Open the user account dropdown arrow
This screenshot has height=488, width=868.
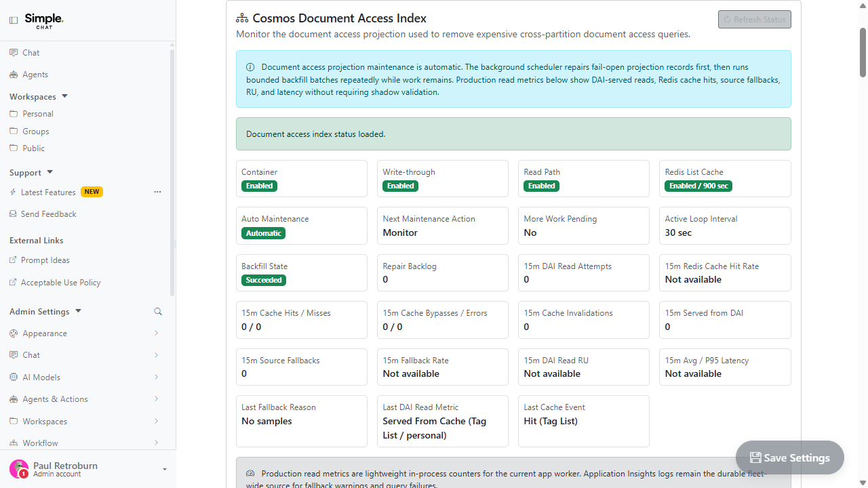pyautogui.click(x=165, y=469)
